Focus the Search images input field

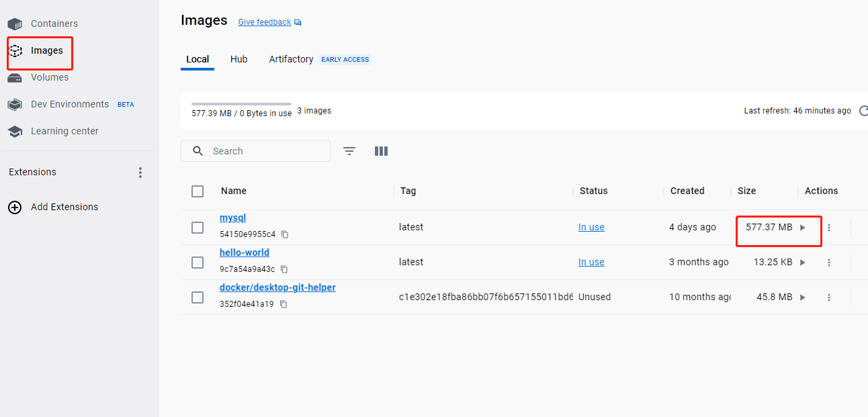[x=255, y=151]
